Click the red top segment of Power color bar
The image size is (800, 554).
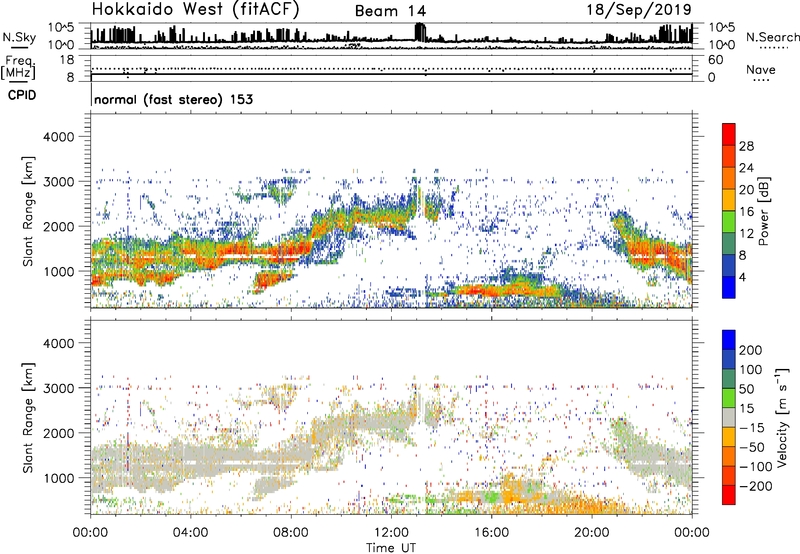(x=729, y=134)
